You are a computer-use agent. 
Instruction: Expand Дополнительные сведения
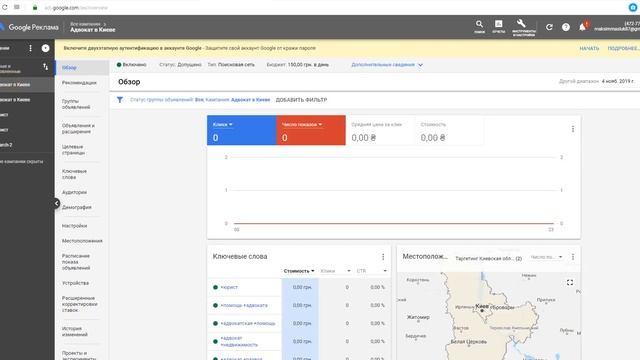pyautogui.click(x=387, y=65)
